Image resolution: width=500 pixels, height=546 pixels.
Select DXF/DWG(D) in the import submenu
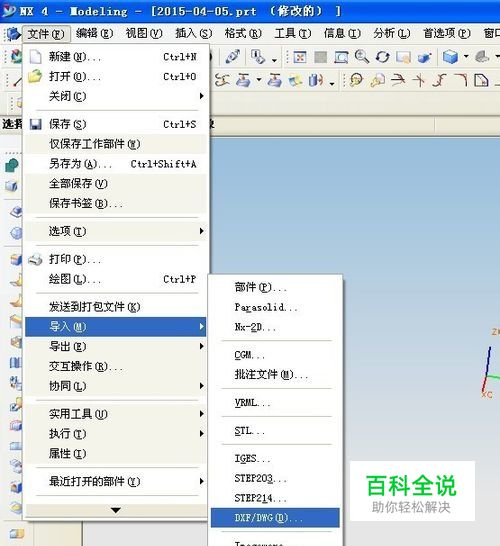tap(275, 518)
